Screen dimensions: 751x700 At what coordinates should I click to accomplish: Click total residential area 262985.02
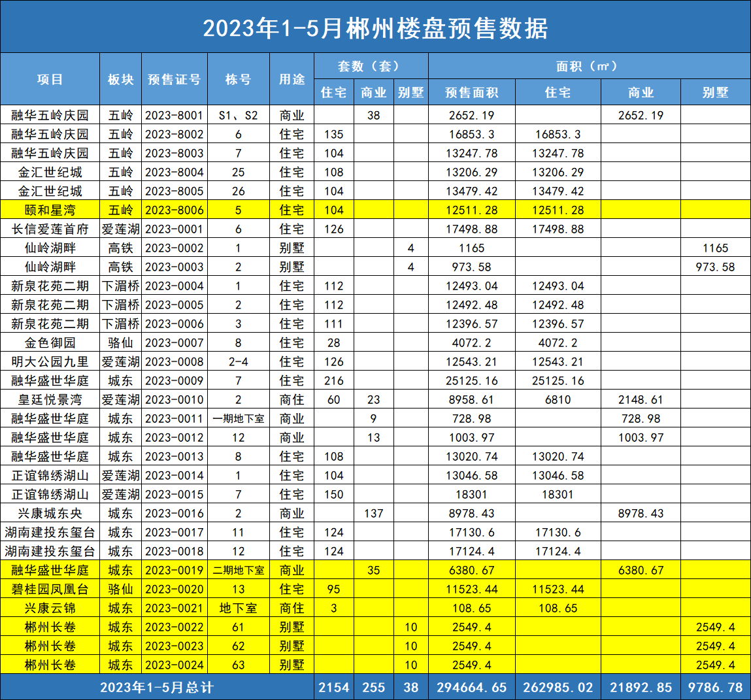(558, 688)
